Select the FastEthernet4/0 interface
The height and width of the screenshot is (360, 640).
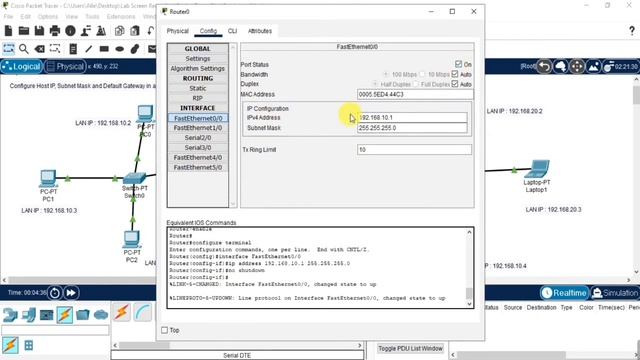[198, 158]
